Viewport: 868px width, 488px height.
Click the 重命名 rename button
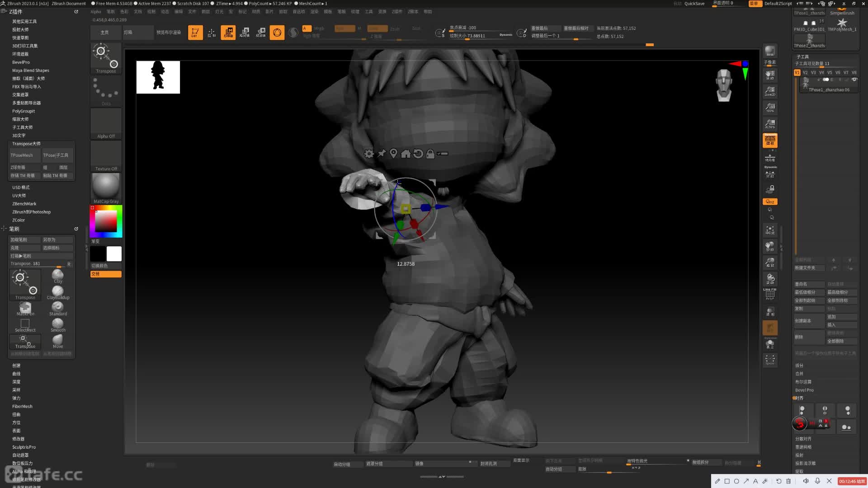point(809,284)
